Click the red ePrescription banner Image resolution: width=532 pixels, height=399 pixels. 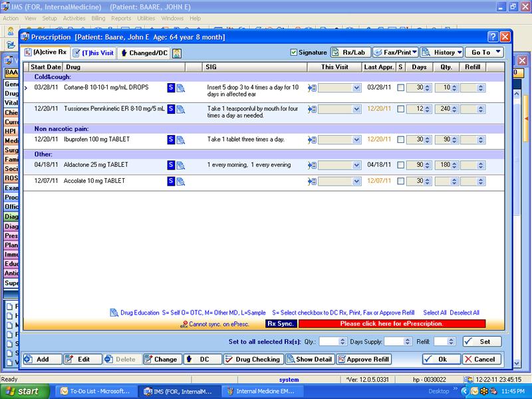coord(392,324)
